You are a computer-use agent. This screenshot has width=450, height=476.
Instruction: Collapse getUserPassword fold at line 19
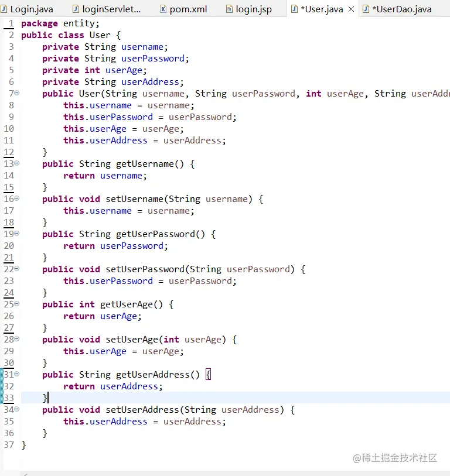(x=17, y=233)
